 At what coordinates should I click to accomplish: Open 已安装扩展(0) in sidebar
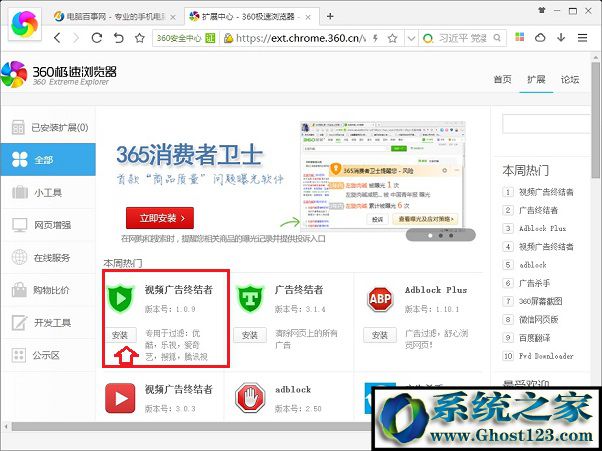point(48,127)
